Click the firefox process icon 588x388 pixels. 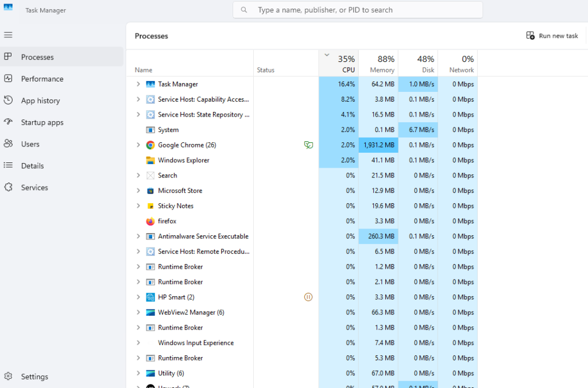coord(150,221)
